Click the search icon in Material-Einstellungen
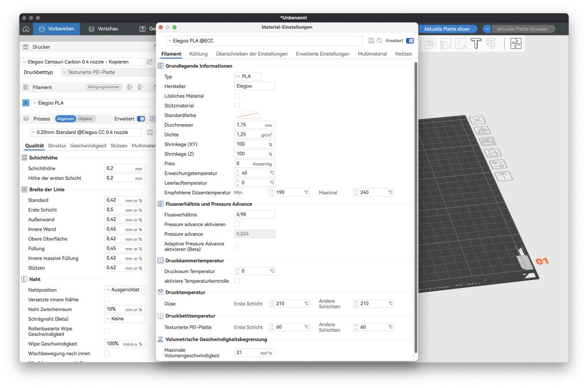Screen dimensions: 588x388 pos(380,41)
